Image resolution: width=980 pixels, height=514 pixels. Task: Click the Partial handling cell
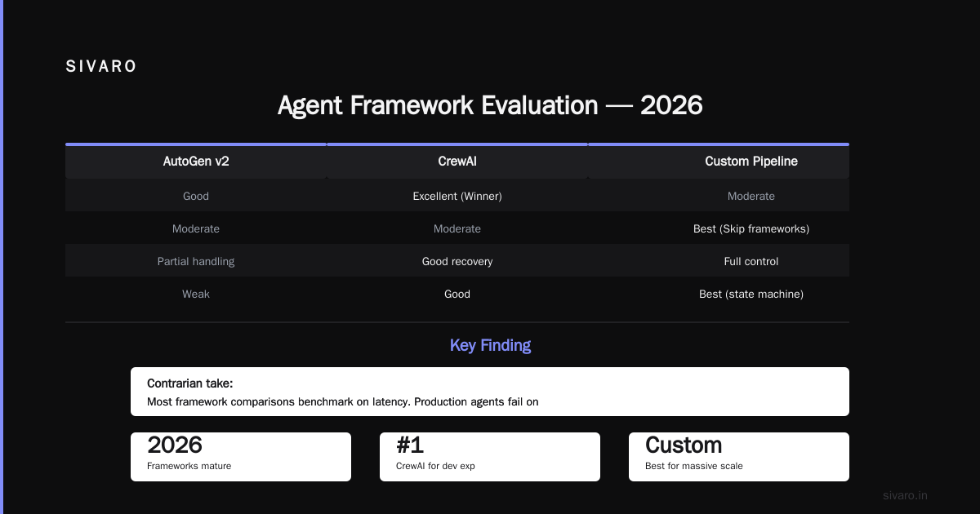(196, 261)
